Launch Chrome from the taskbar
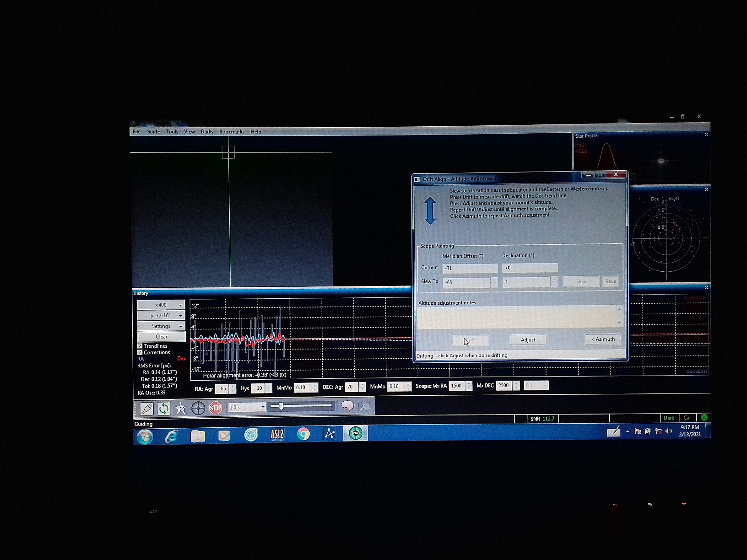Viewport: 747px width, 560px height. pos(303,434)
